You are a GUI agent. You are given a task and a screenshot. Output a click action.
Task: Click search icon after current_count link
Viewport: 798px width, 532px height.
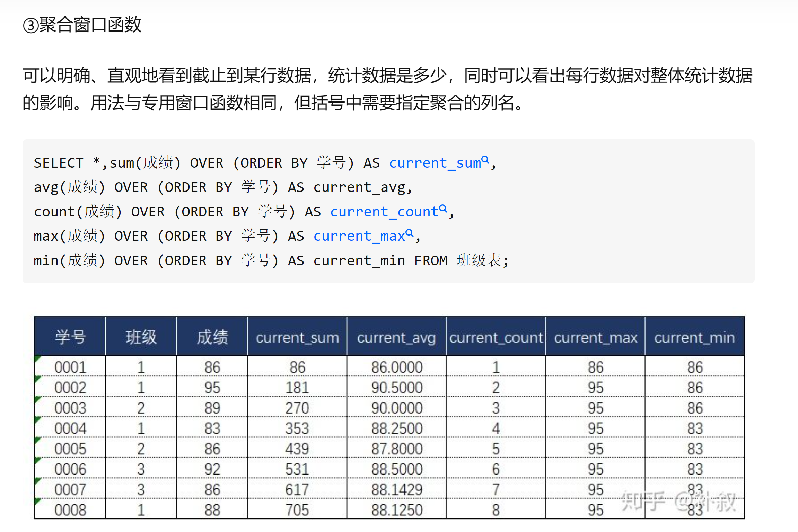(x=443, y=209)
